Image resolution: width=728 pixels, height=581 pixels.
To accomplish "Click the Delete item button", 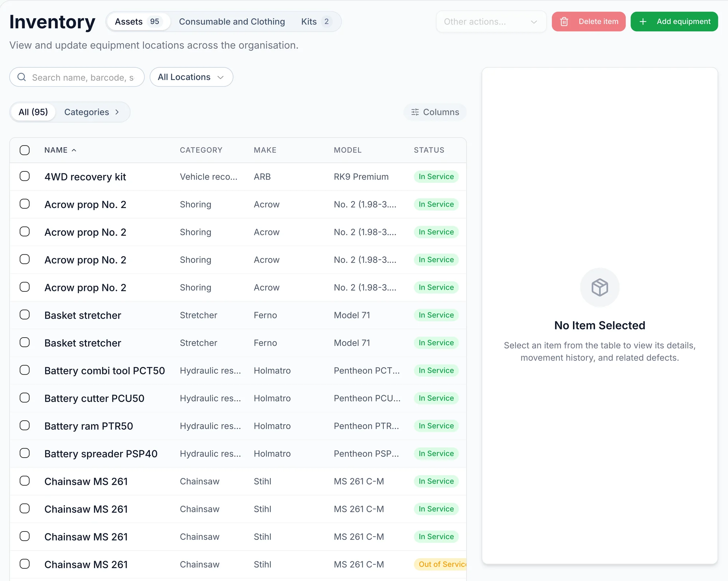I will [x=589, y=22].
